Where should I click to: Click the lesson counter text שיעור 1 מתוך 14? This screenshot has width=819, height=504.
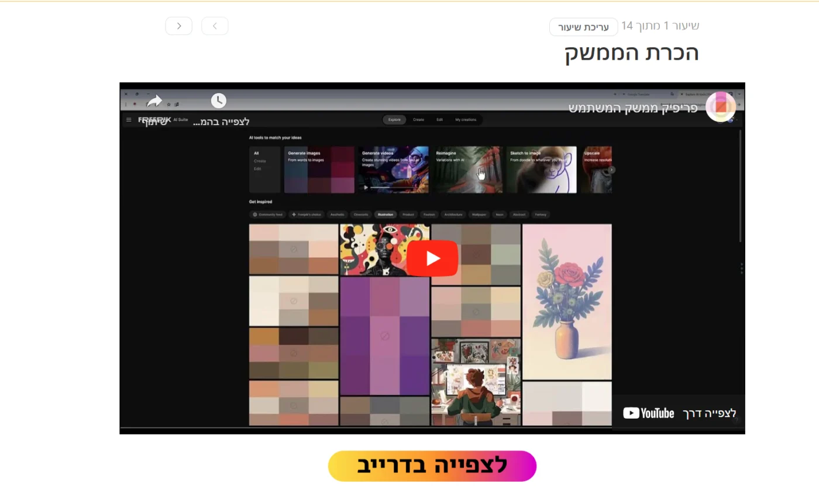(x=660, y=26)
